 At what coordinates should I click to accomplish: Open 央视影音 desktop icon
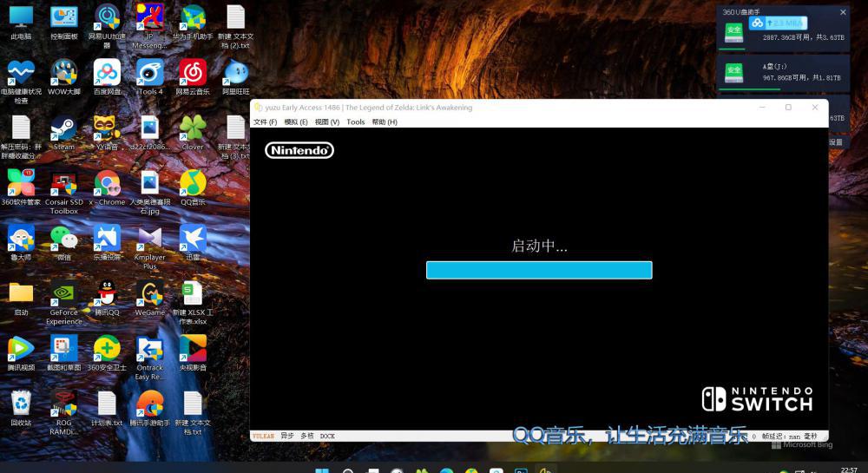193,353
